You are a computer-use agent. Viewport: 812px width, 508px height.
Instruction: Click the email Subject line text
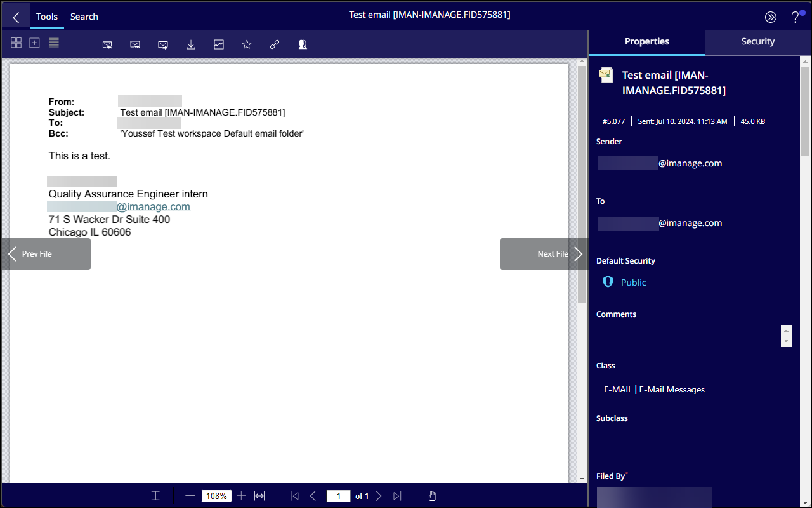click(202, 113)
